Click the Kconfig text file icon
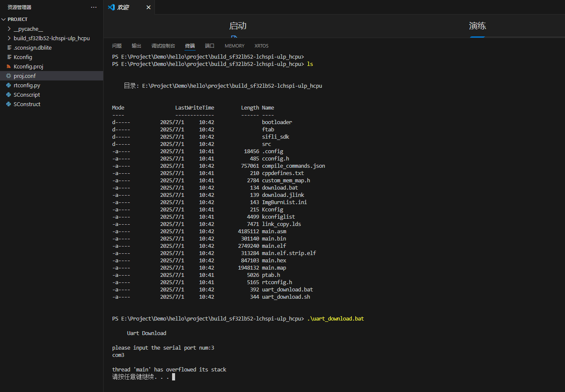The height and width of the screenshot is (392, 565). click(x=9, y=57)
